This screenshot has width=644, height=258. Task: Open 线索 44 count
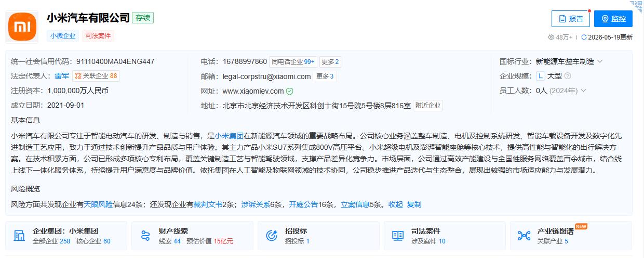pyautogui.click(x=170, y=241)
